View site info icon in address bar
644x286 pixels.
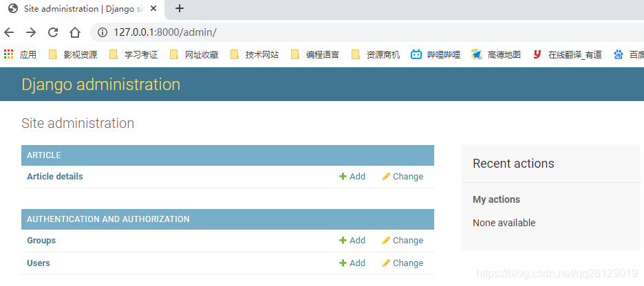tap(103, 32)
